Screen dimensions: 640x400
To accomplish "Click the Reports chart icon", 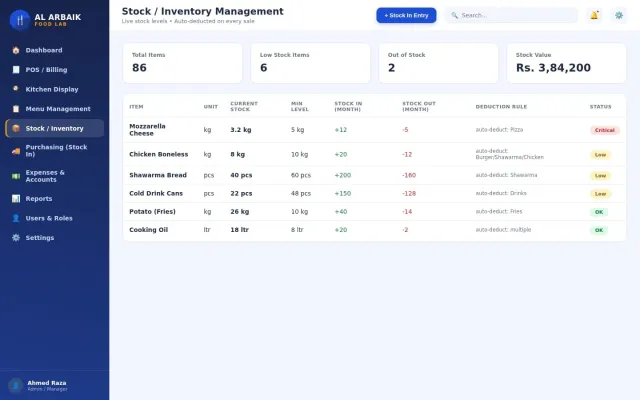I will coord(16,199).
